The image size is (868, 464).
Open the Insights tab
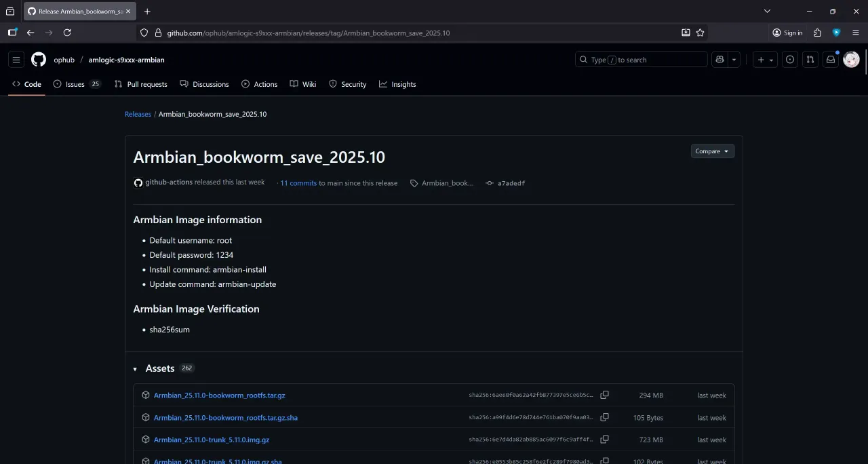397,84
